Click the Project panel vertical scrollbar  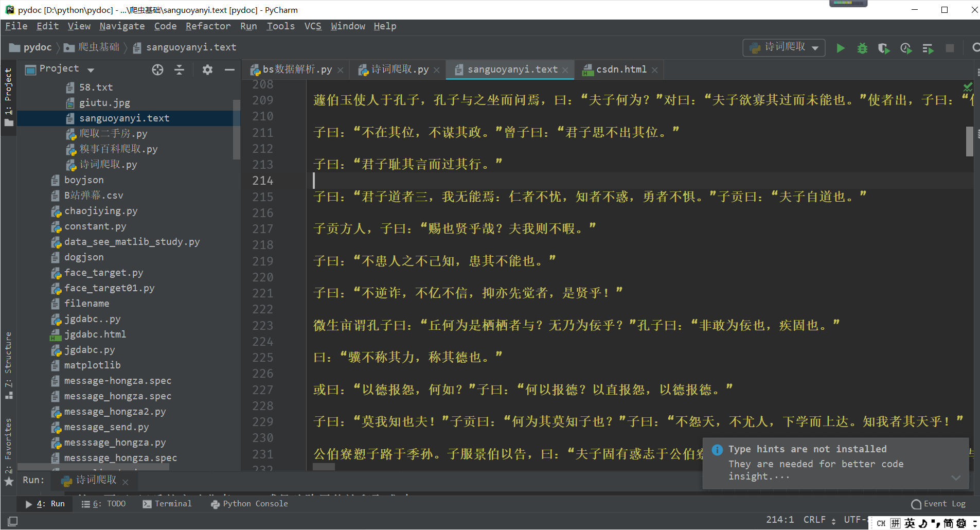click(237, 129)
